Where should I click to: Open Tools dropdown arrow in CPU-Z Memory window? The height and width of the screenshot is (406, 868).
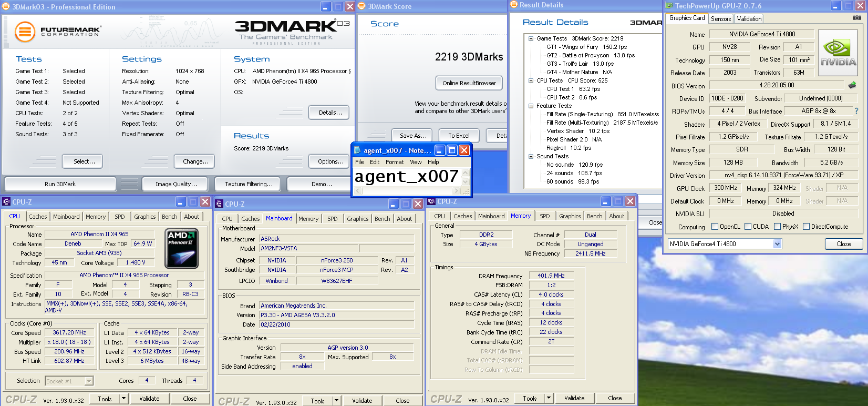click(549, 398)
